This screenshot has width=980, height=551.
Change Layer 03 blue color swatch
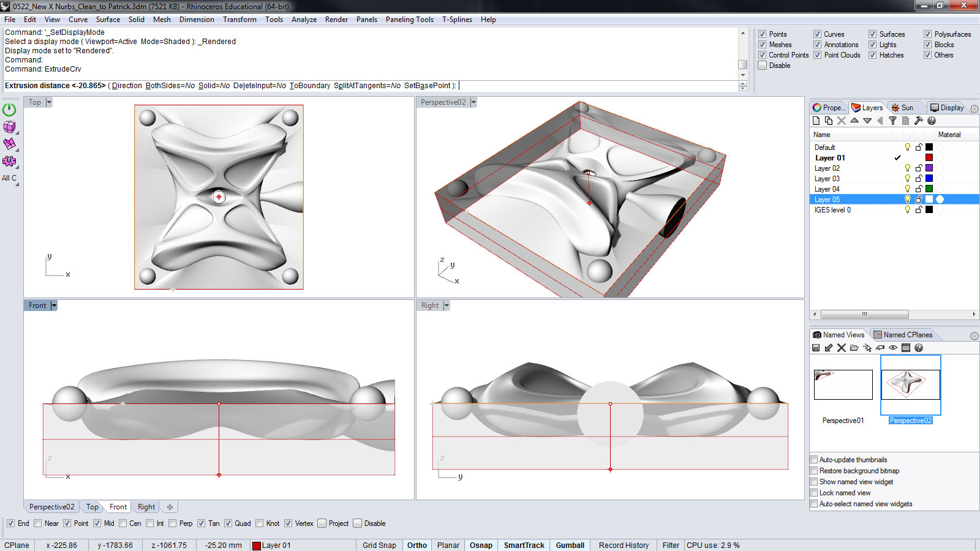(x=929, y=178)
